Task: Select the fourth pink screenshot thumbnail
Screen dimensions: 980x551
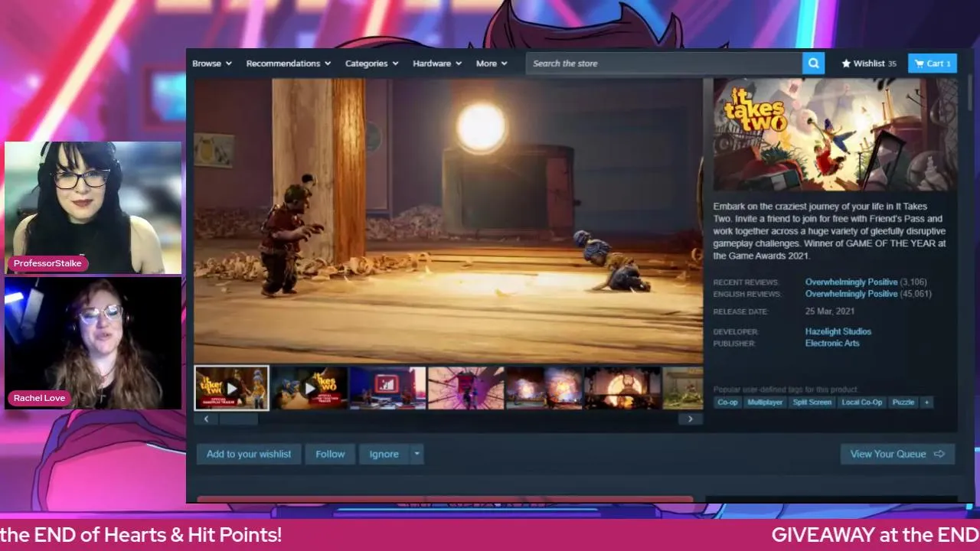Action: (466, 388)
